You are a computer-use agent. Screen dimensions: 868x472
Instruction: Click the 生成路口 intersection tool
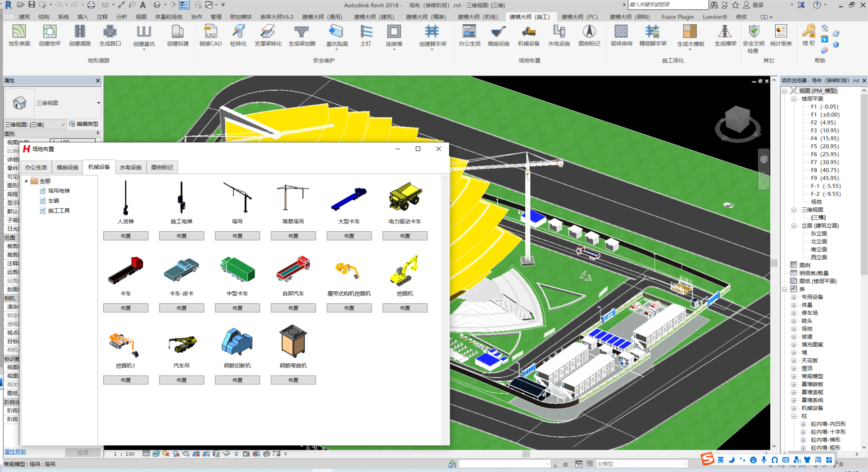coord(110,35)
